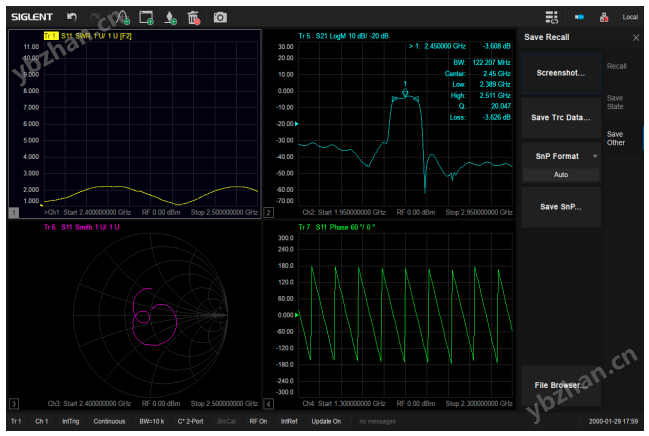Viewport: 649px width, 436px height.
Task: Click the blue USB drive indicator icon
Action: (579, 17)
